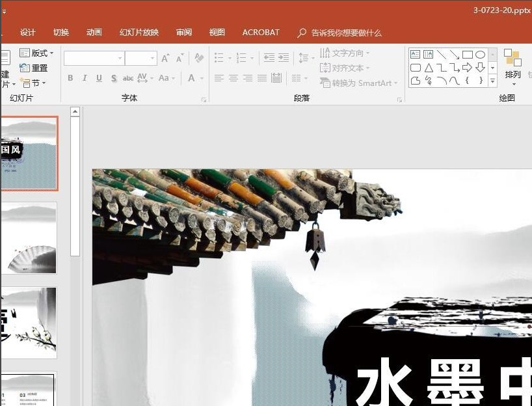Open the Layout (版式) dropdown
532x406 pixels.
[38, 53]
